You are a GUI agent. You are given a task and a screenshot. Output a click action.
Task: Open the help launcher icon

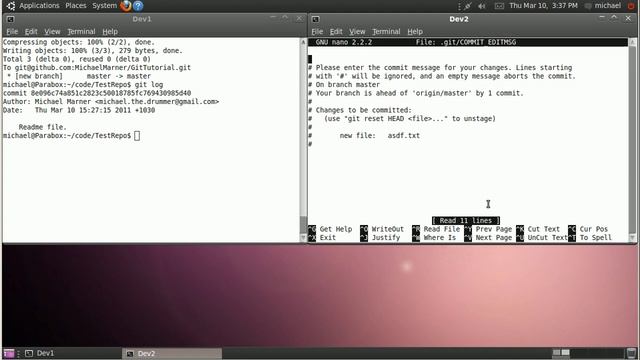click(138, 6)
